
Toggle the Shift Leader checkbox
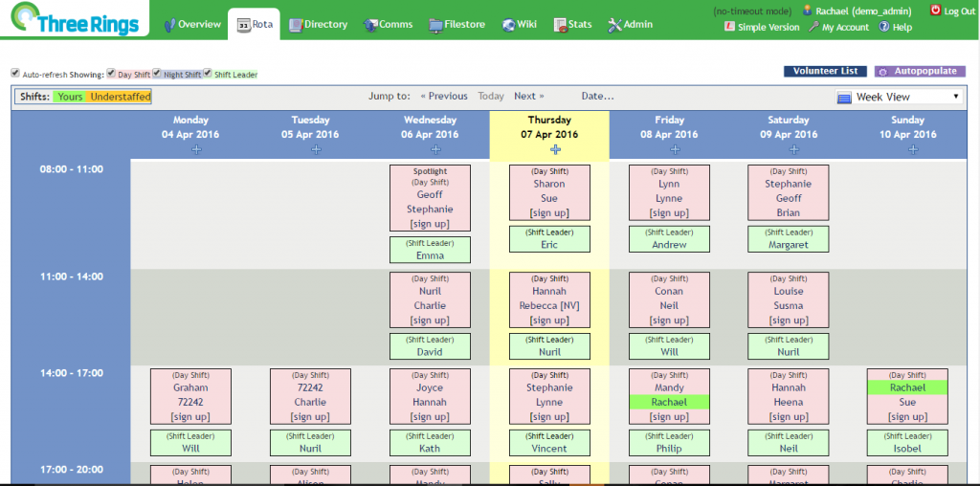pyautogui.click(x=208, y=73)
